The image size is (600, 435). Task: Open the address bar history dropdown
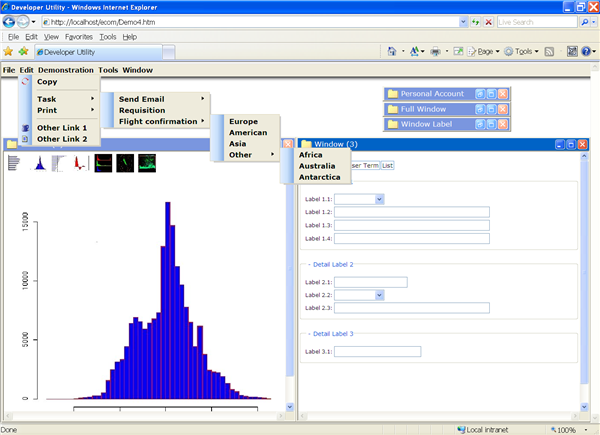(x=463, y=22)
